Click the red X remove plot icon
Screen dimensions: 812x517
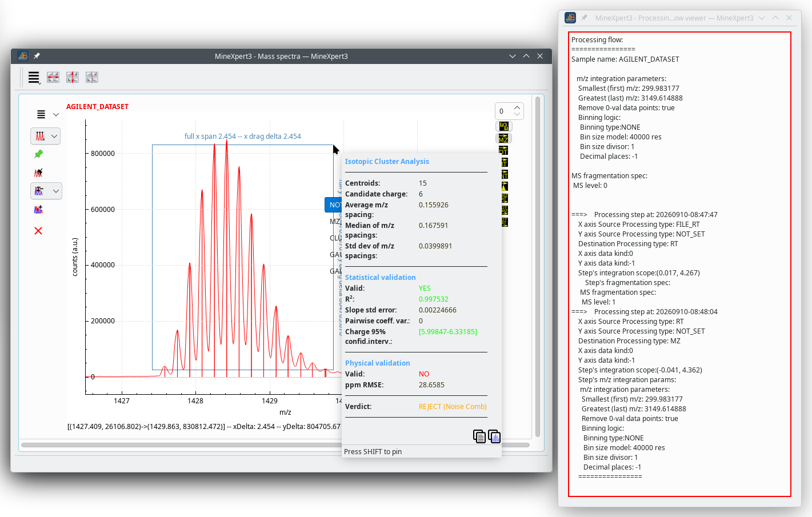point(38,231)
